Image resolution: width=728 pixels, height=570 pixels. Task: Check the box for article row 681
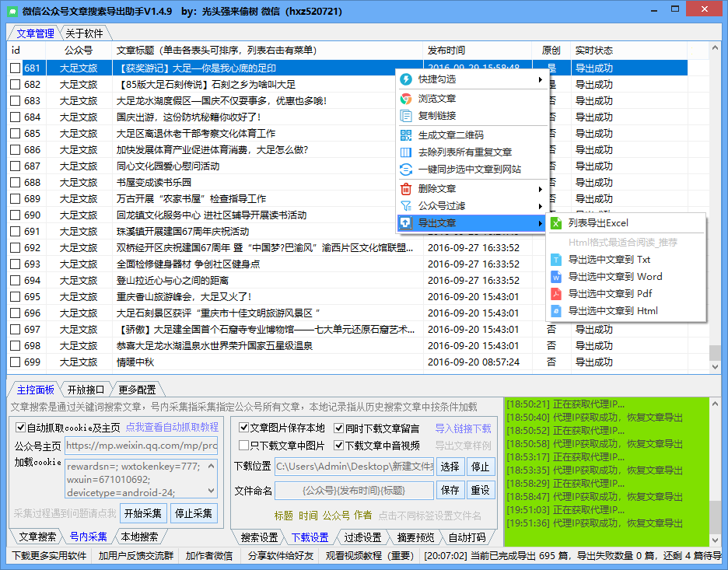click(16, 68)
